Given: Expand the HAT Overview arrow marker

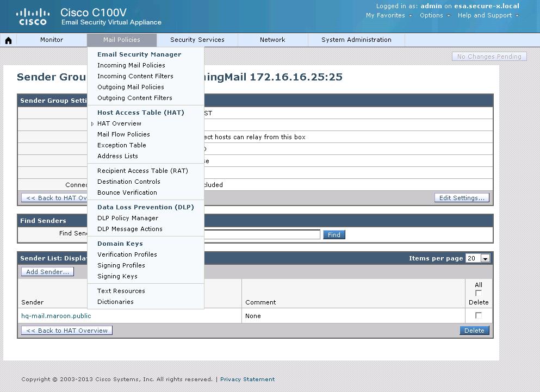Looking at the screenshot, I should 92,123.
